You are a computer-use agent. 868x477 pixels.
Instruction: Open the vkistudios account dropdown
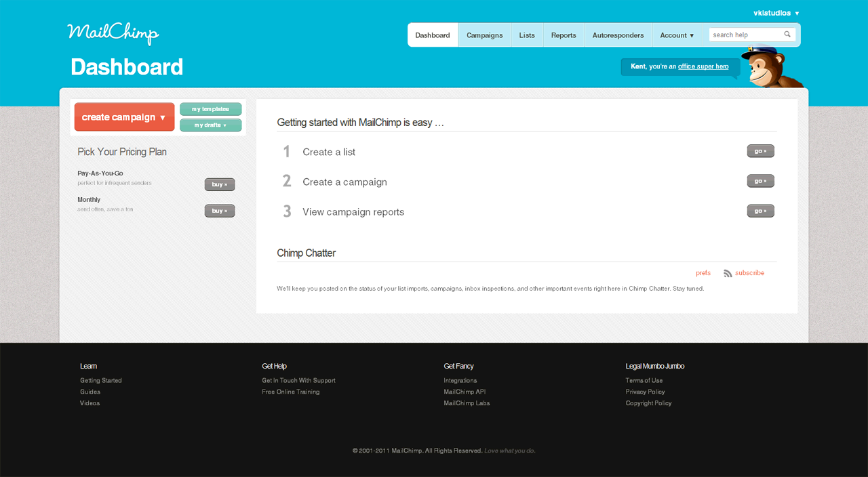click(x=776, y=13)
